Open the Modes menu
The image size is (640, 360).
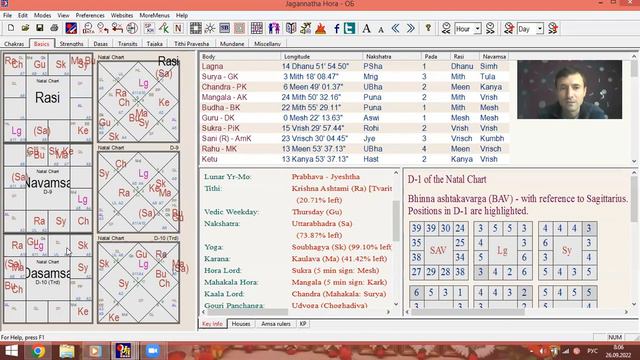[x=42, y=15]
